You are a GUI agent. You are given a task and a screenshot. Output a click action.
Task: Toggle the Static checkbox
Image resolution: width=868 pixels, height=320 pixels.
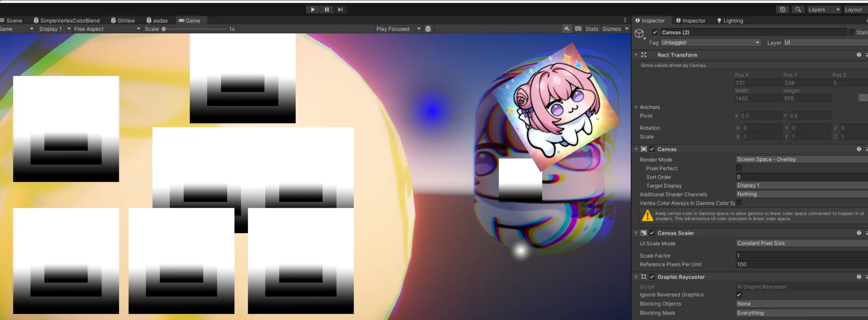pos(851,32)
